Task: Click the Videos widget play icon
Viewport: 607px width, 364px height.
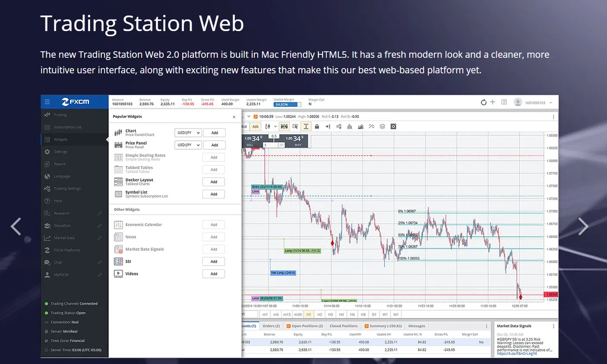Action: pyautogui.click(x=118, y=273)
